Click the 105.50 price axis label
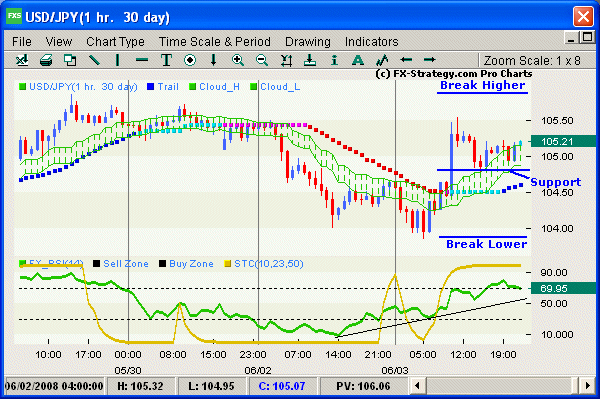This screenshot has height=399, width=600. click(x=557, y=121)
